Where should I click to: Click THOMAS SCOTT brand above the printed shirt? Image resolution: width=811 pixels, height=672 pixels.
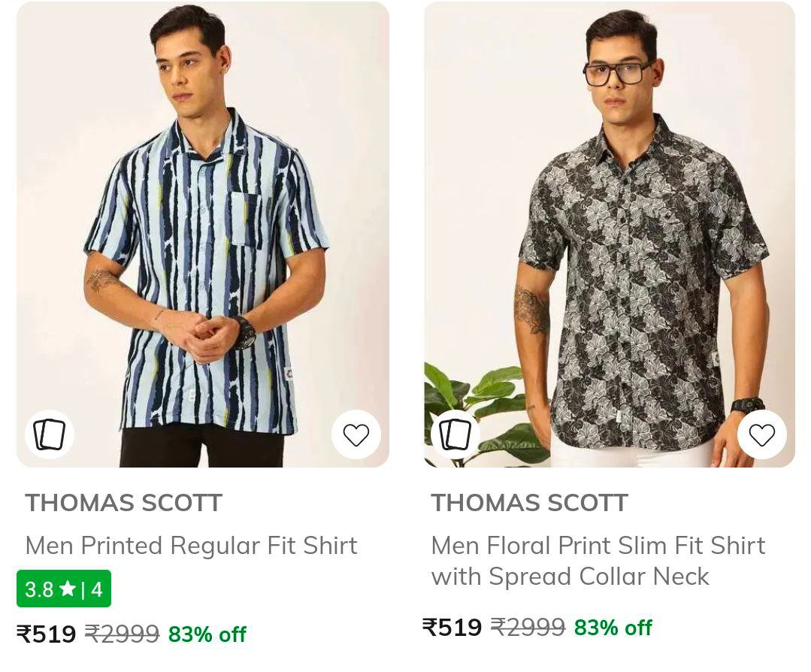click(124, 503)
